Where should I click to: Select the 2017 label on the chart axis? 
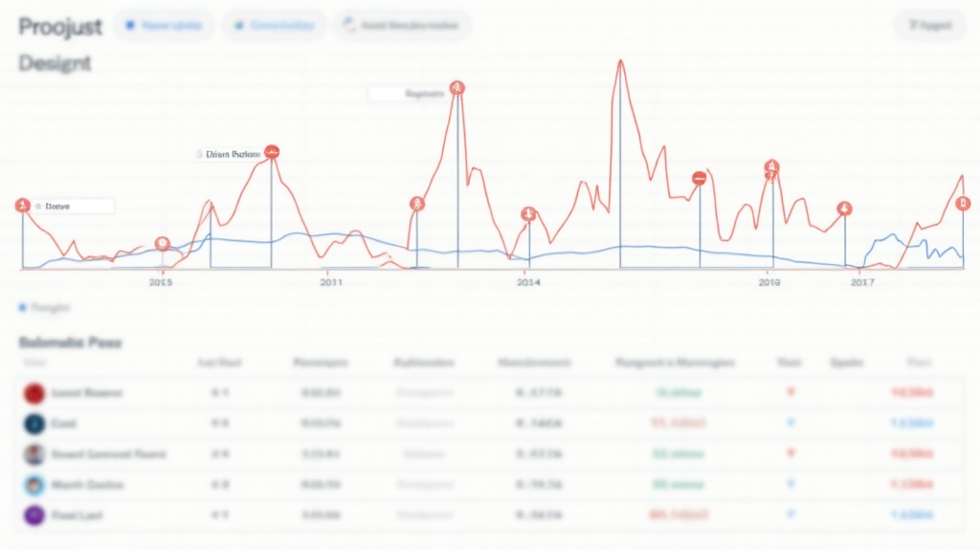[862, 282]
